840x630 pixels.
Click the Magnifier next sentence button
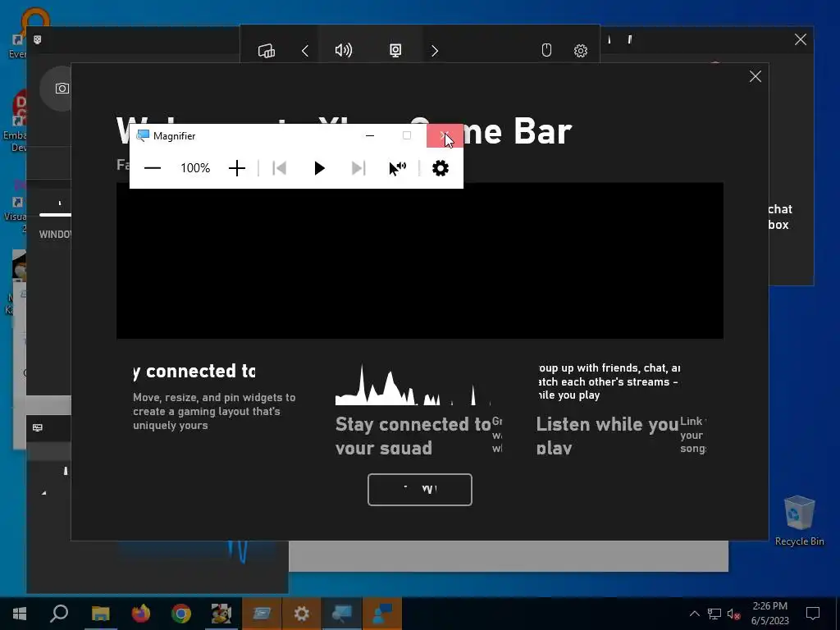[x=358, y=168]
